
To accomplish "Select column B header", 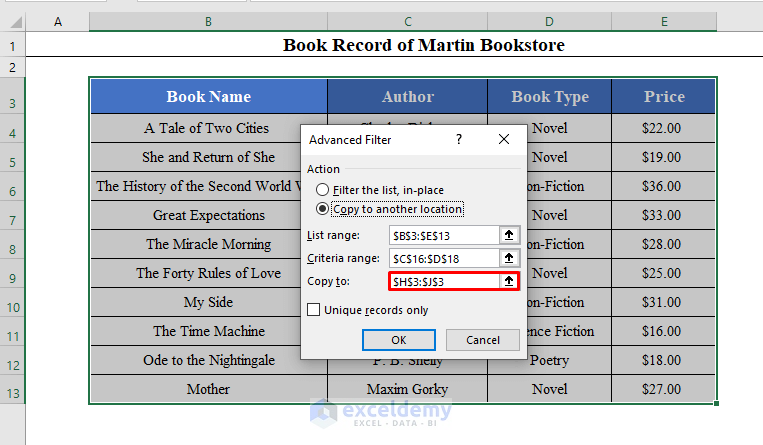I will (208, 22).
